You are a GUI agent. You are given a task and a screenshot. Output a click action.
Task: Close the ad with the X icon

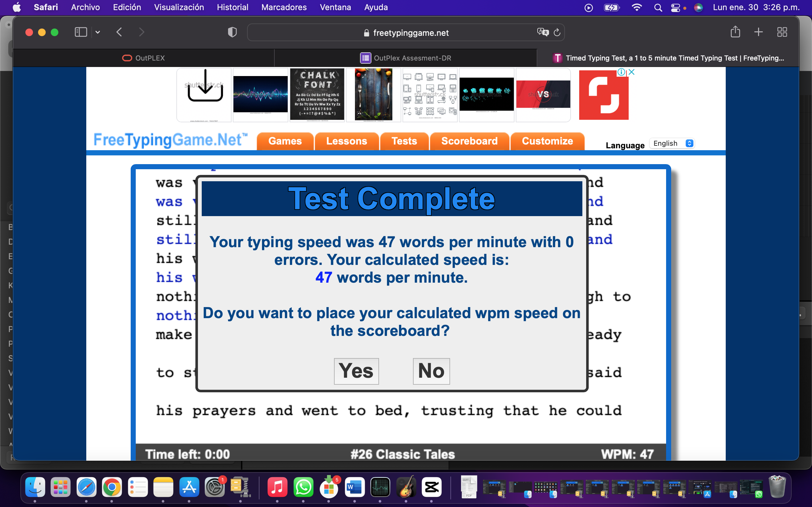click(632, 72)
